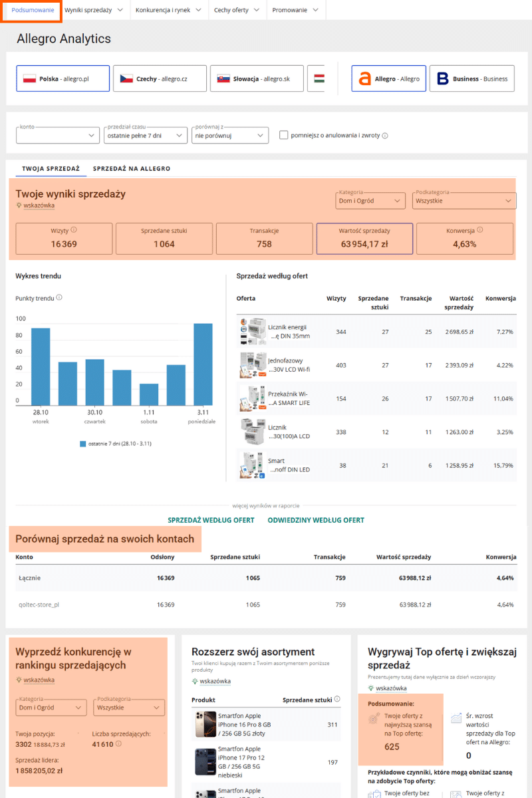Click wskazówka link under Rozszerz swój asortyment
The image size is (532, 798).
(x=215, y=681)
